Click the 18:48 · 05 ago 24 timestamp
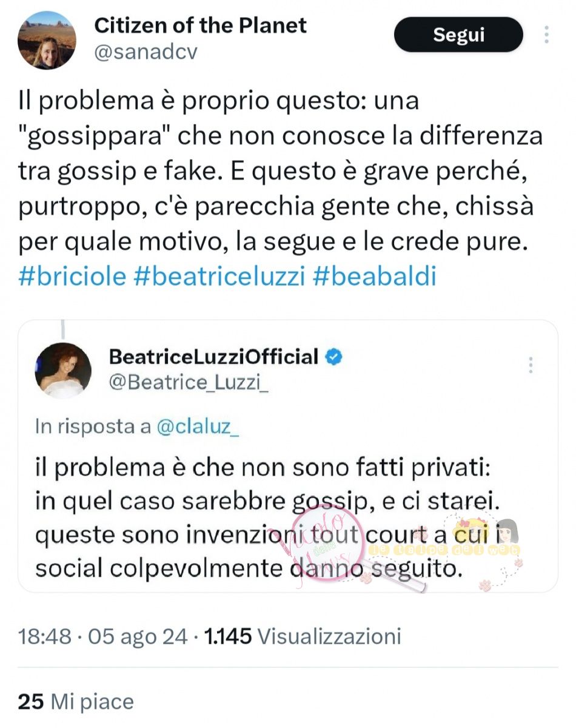Screen dimensions: 576x728 pyautogui.click(x=103, y=636)
